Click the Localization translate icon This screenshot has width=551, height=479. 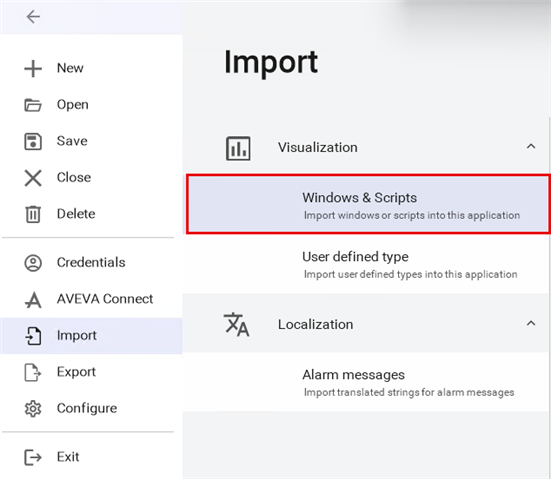237,324
